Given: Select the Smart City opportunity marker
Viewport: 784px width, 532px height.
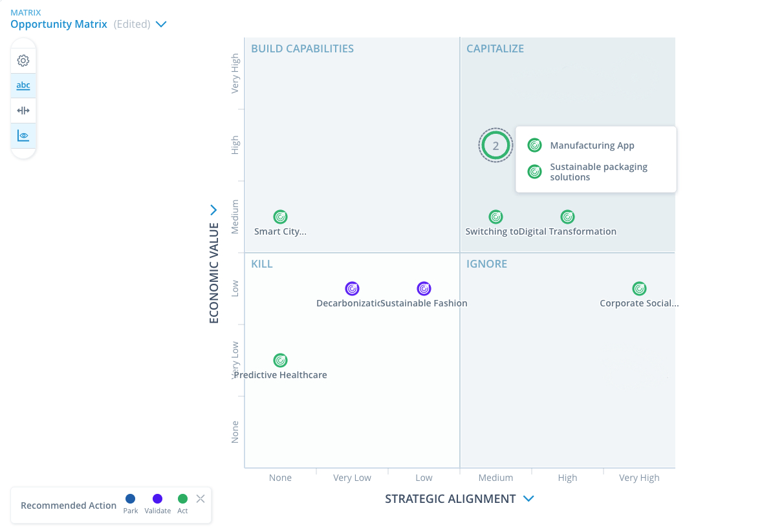Looking at the screenshot, I should [x=280, y=217].
